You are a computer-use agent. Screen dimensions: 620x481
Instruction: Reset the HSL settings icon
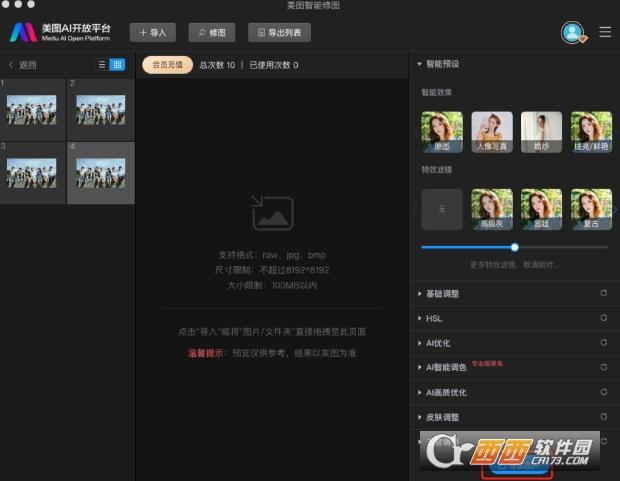point(604,318)
